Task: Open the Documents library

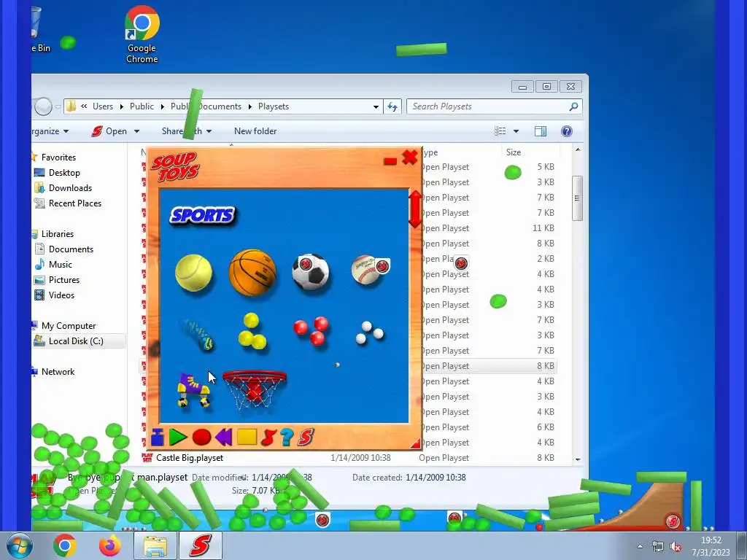Action: 71,249
